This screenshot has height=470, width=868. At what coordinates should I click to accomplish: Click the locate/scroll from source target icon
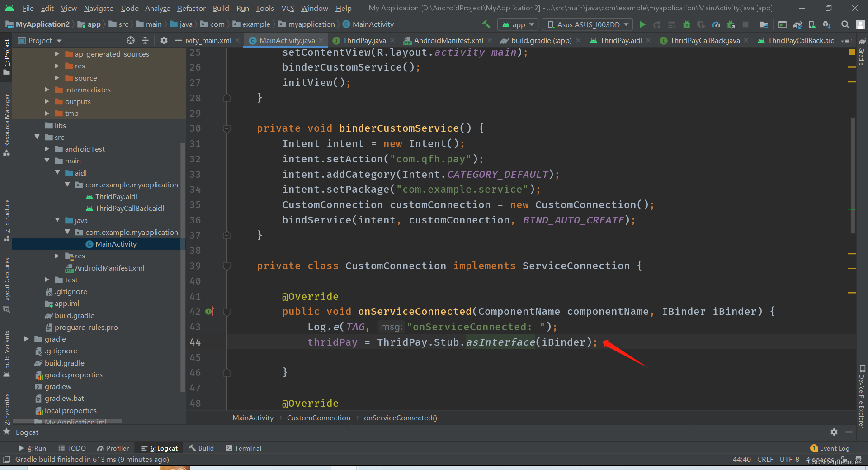[131, 40]
